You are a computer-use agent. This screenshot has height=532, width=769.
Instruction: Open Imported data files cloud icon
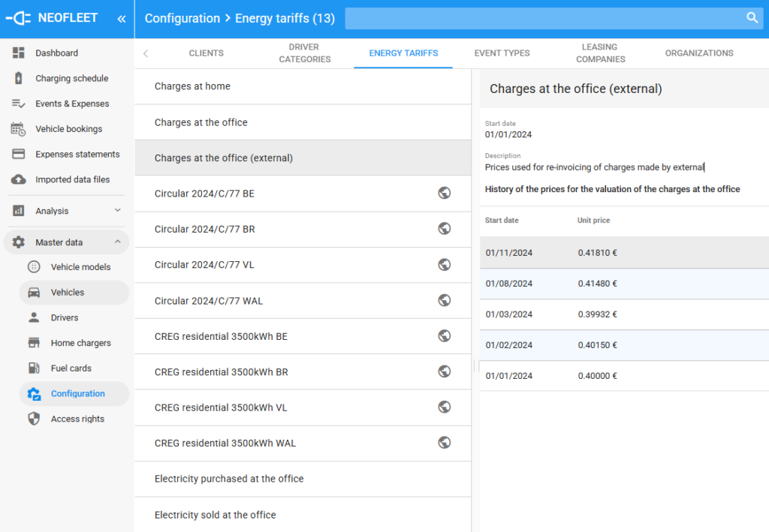[19, 179]
